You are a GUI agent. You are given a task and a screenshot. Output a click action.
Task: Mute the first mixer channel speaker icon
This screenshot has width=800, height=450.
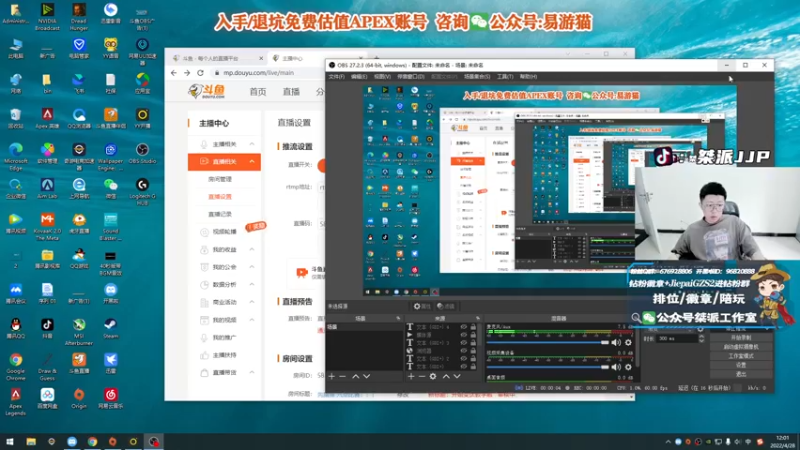(616, 342)
